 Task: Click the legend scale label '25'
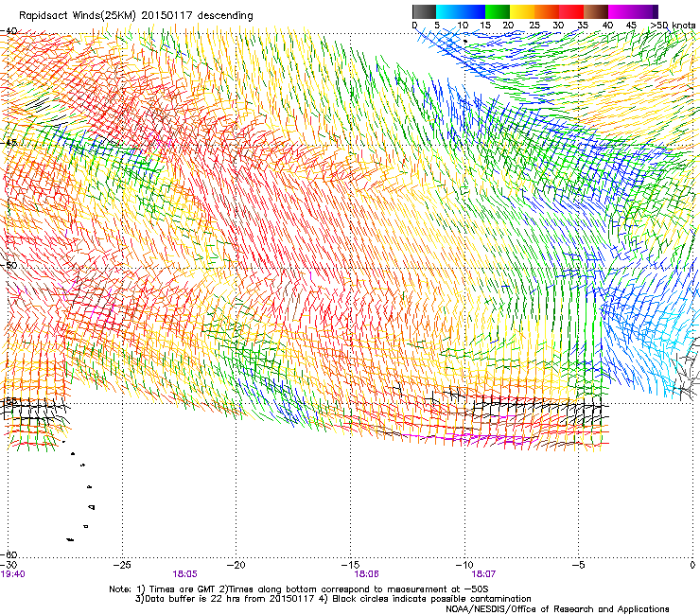click(534, 26)
